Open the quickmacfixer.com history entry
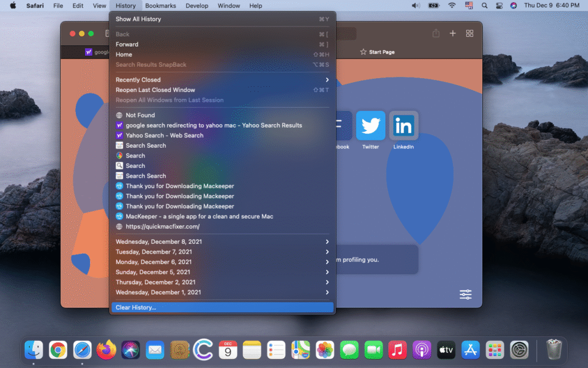The image size is (588, 368). pos(163,227)
